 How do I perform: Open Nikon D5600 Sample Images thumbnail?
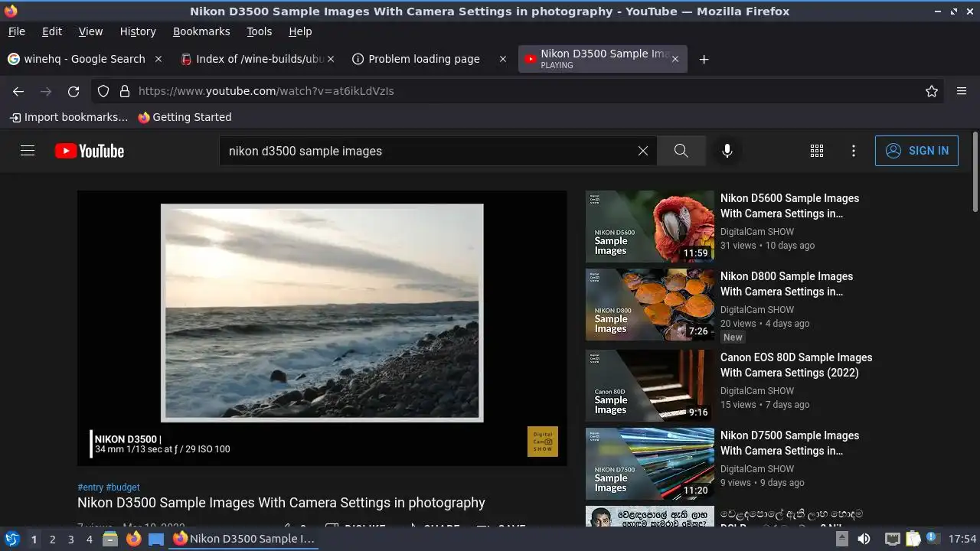pos(650,227)
